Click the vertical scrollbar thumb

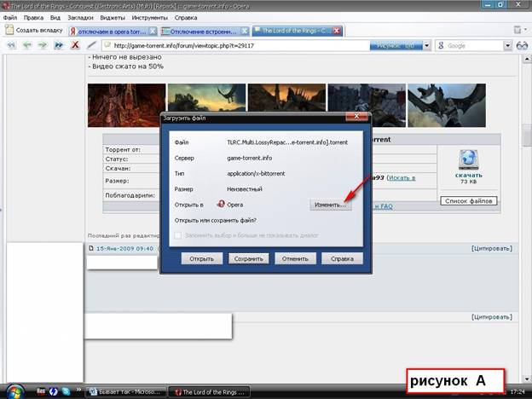(x=527, y=135)
